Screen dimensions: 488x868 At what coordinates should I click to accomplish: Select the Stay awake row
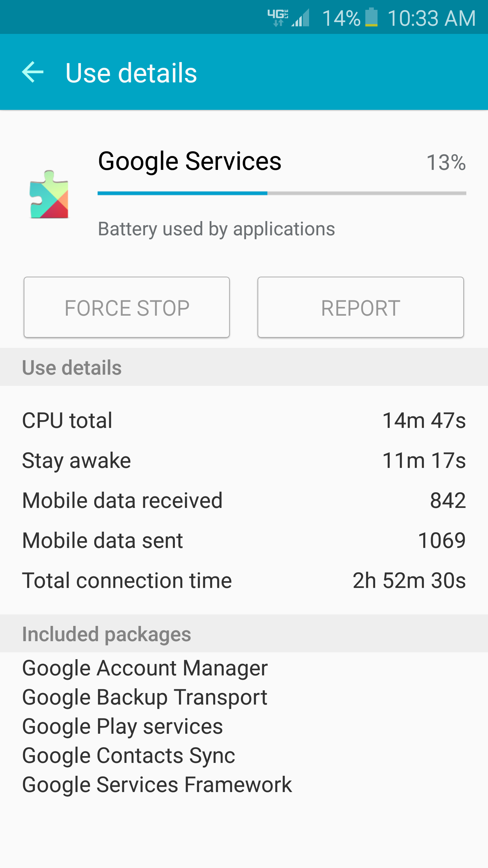point(244,460)
